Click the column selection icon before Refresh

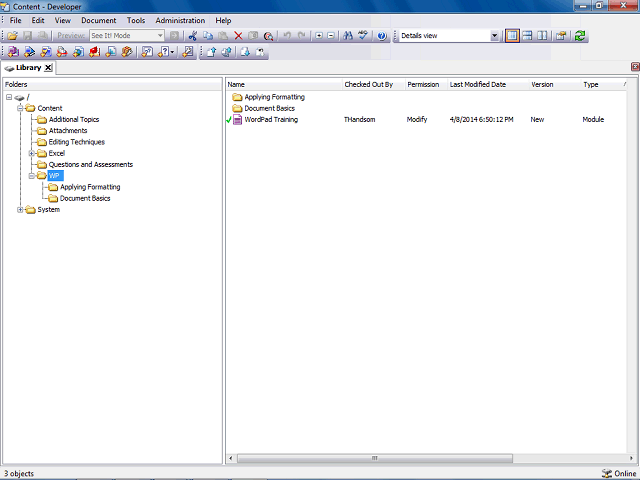point(561,36)
